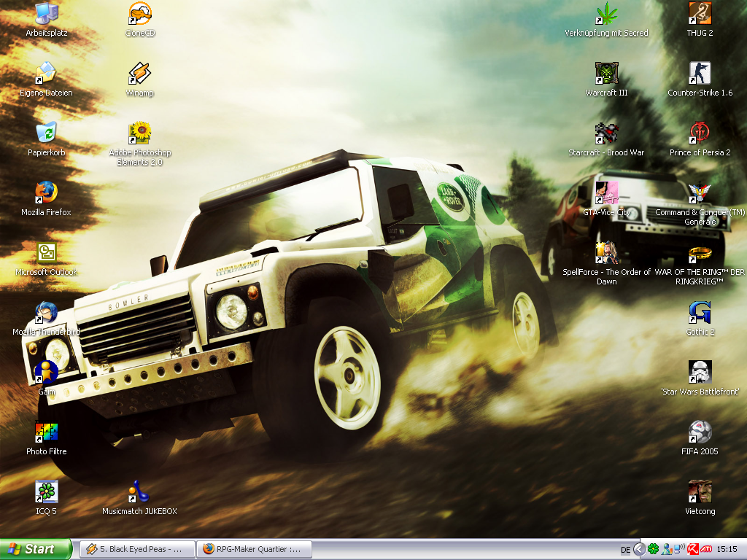The width and height of the screenshot is (747, 560).
Task: Select the Photo Filtre shortcut icon
Action: (46, 432)
